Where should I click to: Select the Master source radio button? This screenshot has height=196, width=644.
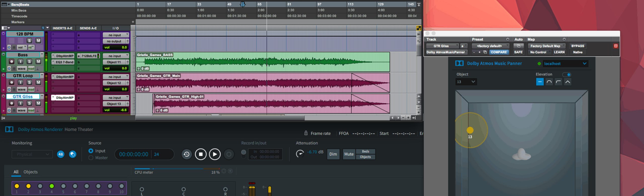pyautogui.click(x=91, y=158)
